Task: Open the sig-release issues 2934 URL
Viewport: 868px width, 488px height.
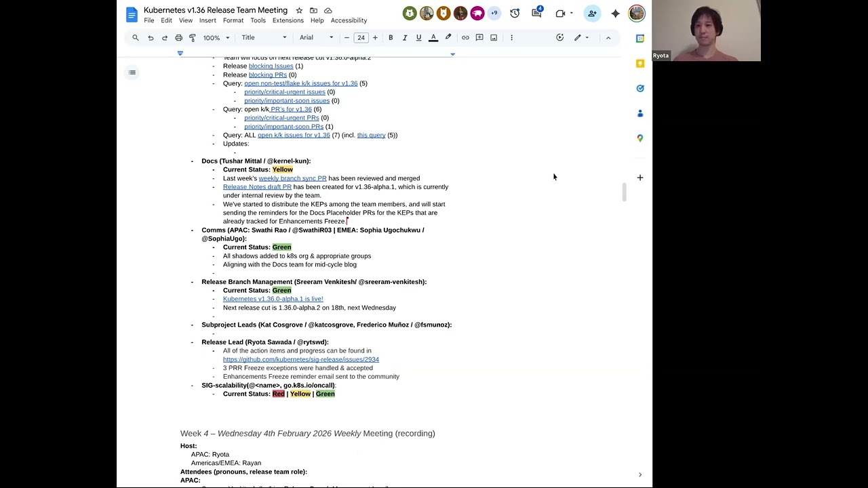Action: click(301, 360)
